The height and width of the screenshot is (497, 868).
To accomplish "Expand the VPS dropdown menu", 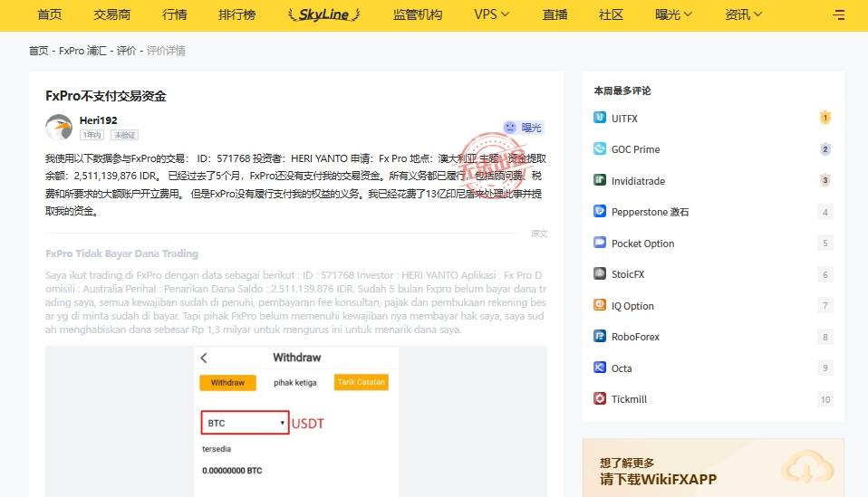I will tap(492, 14).
